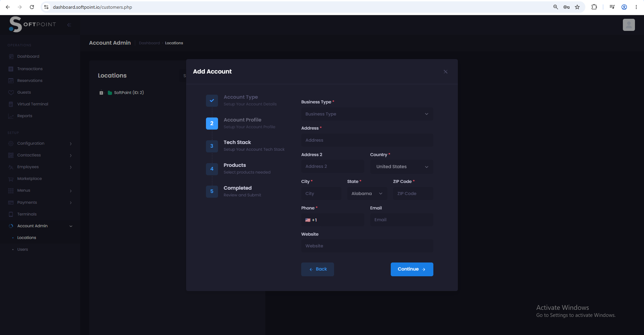Click Dashboard breadcrumb link
Viewport: 644px width, 335px height.
149,43
